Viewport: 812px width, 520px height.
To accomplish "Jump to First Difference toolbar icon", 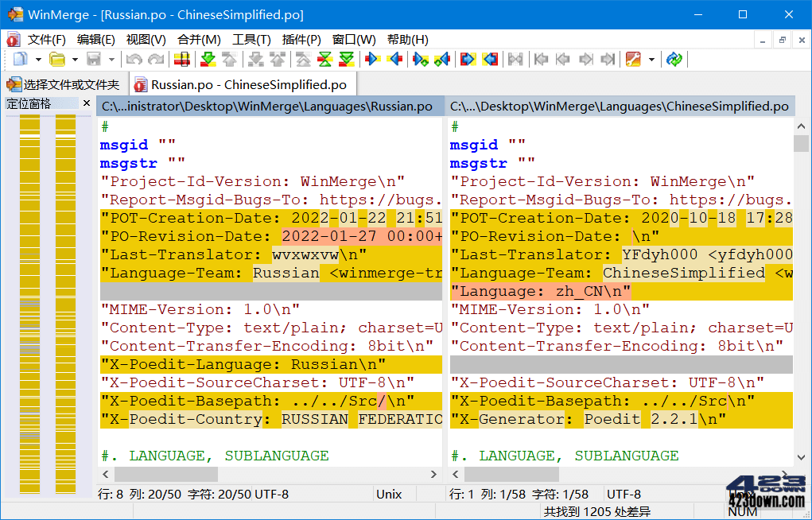I will click(304, 59).
